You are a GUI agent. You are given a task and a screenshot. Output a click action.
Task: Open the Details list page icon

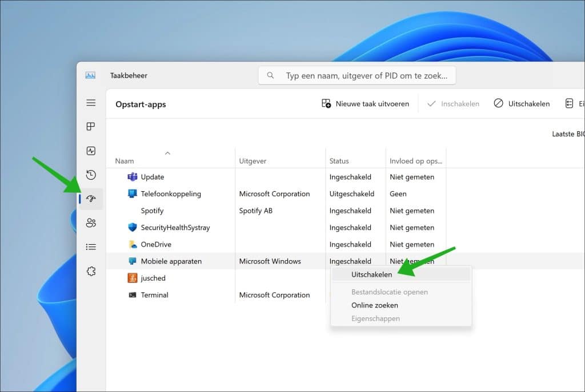tap(91, 246)
